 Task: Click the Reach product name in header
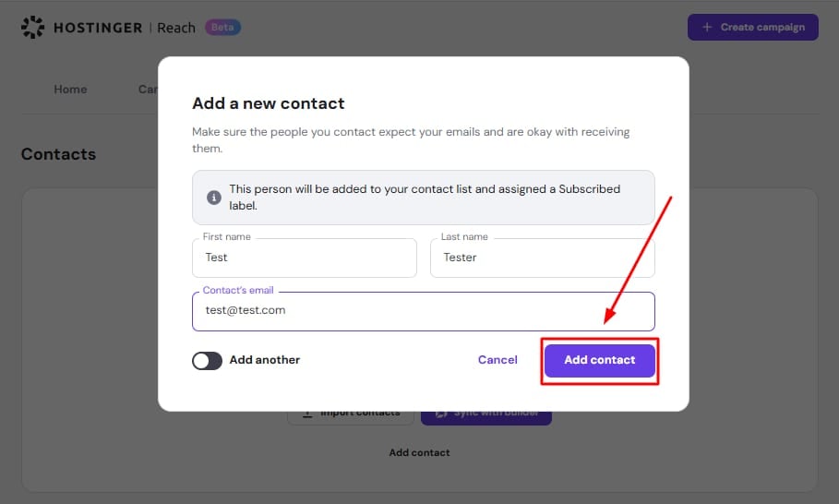pos(176,28)
